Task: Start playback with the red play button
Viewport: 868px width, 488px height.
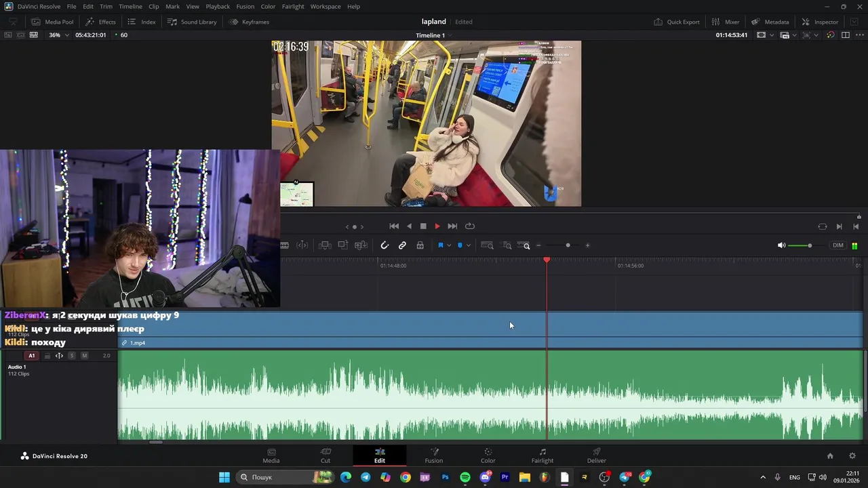Action: (437, 226)
